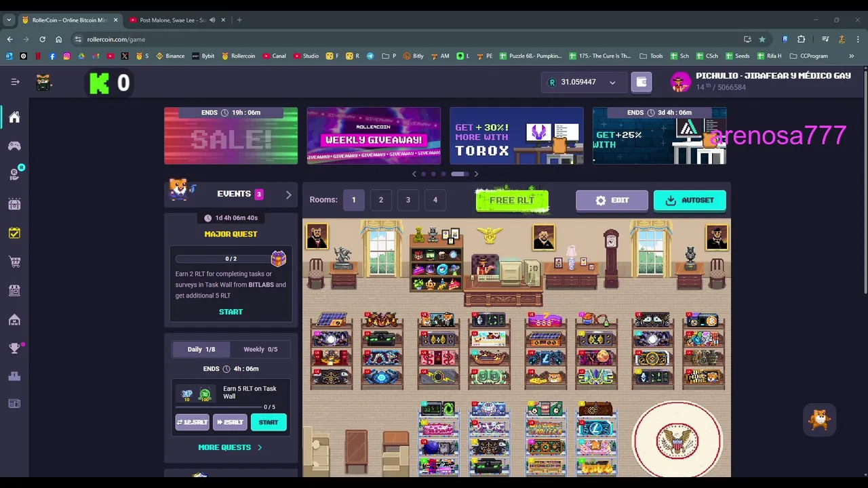The height and width of the screenshot is (488, 868).
Task: Open the Games controller icon in sidebar
Action: (x=14, y=146)
